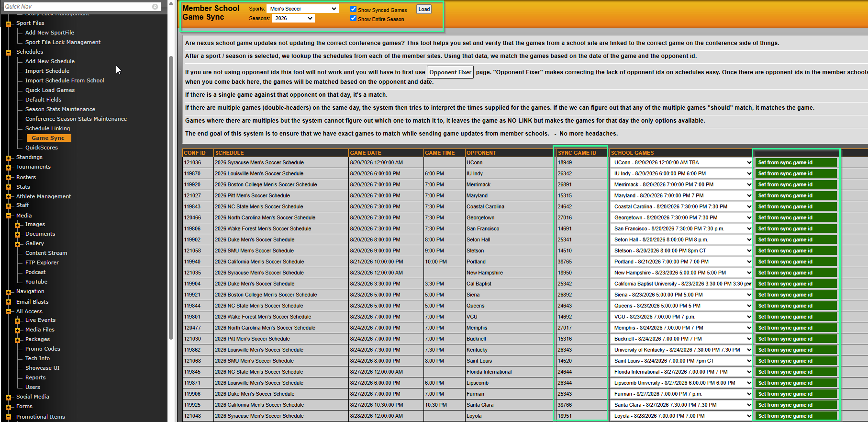Open the Seasons dropdown showing 2026

tap(293, 18)
